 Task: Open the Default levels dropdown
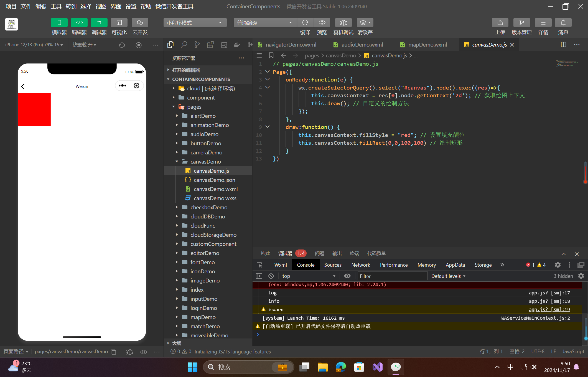[x=448, y=276]
